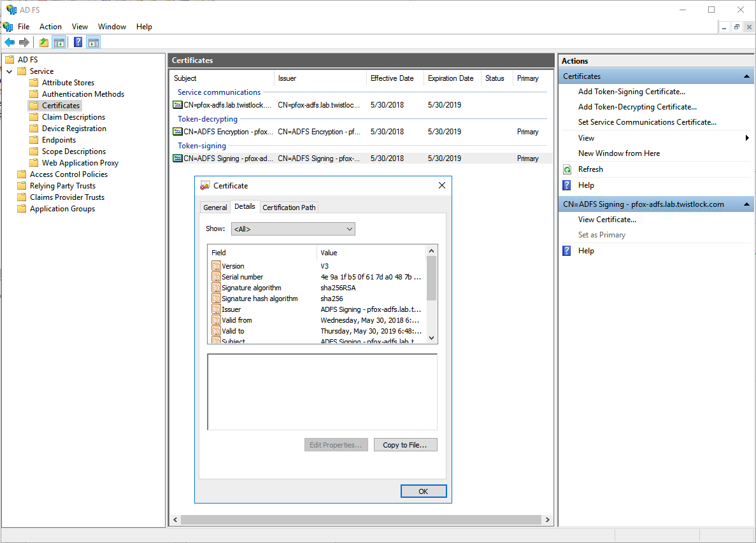756x543 pixels.
Task: Open the Help menu in menu bar
Action: (144, 27)
